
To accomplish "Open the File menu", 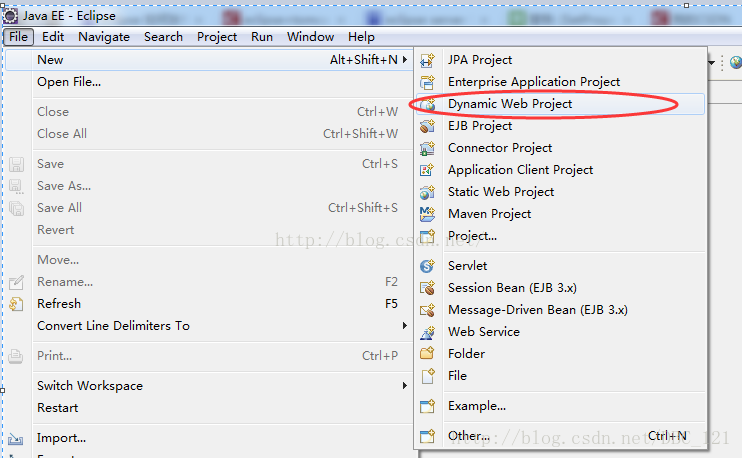I will click(x=18, y=36).
